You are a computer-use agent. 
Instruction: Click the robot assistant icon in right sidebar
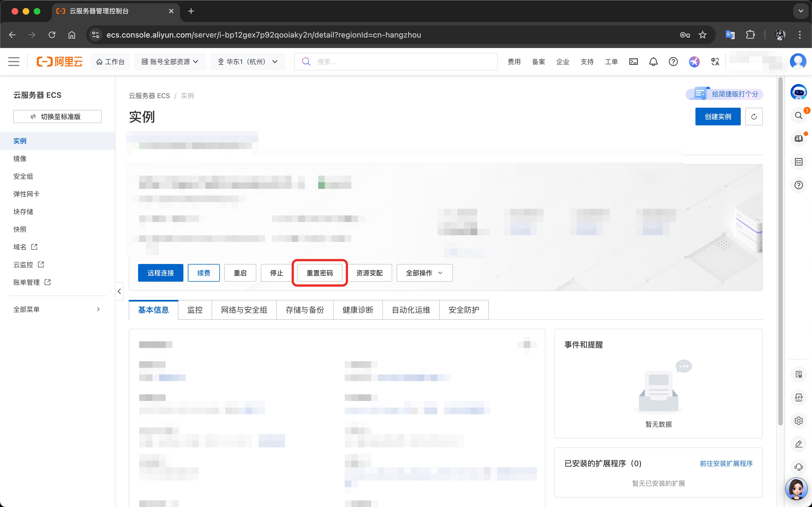[x=798, y=92]
